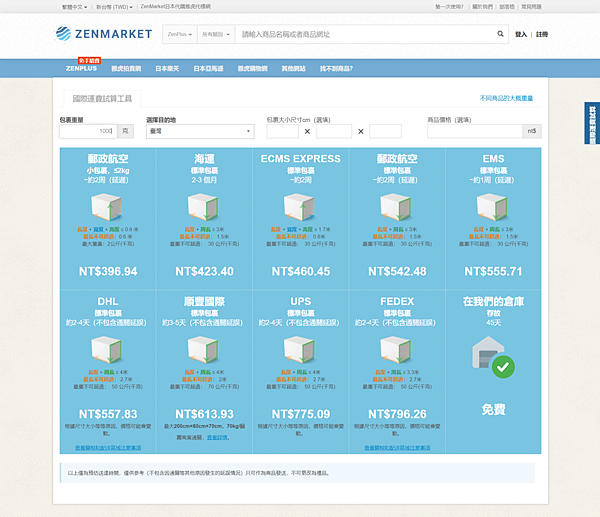
Task: Click the NT$460.45 price
Action: click(301, 271)
